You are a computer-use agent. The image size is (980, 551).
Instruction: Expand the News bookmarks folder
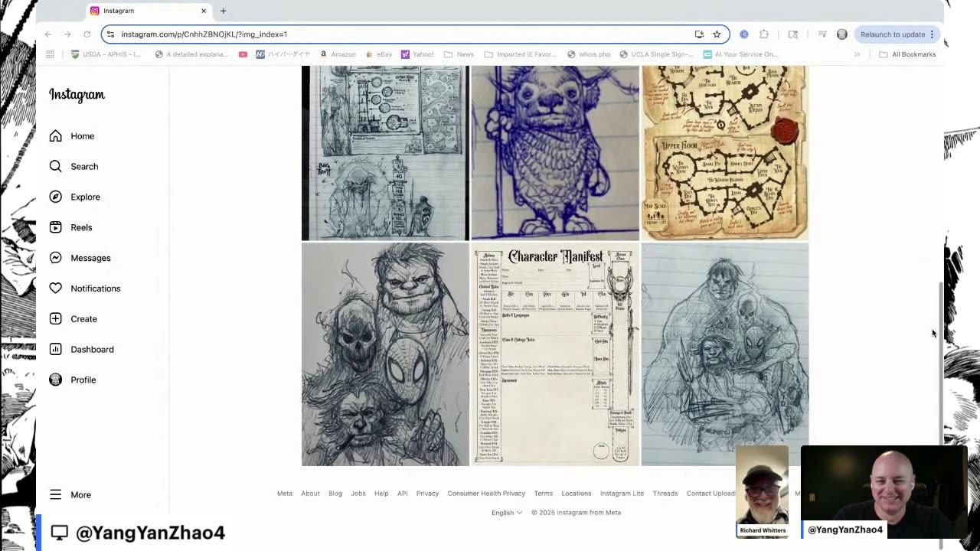tap(459, 54)
